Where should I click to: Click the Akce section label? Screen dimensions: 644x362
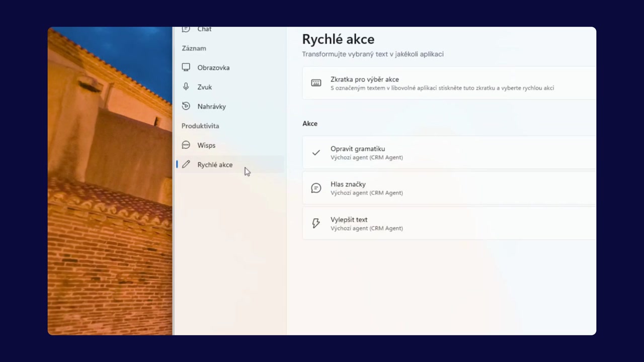click(x=310, y=123)
